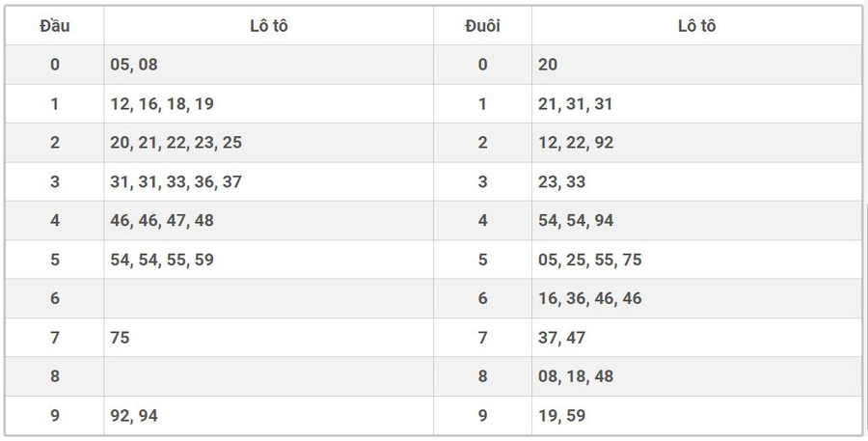
Task: Select the Lô tô header beside Đầu
Action: pos(268,26)
